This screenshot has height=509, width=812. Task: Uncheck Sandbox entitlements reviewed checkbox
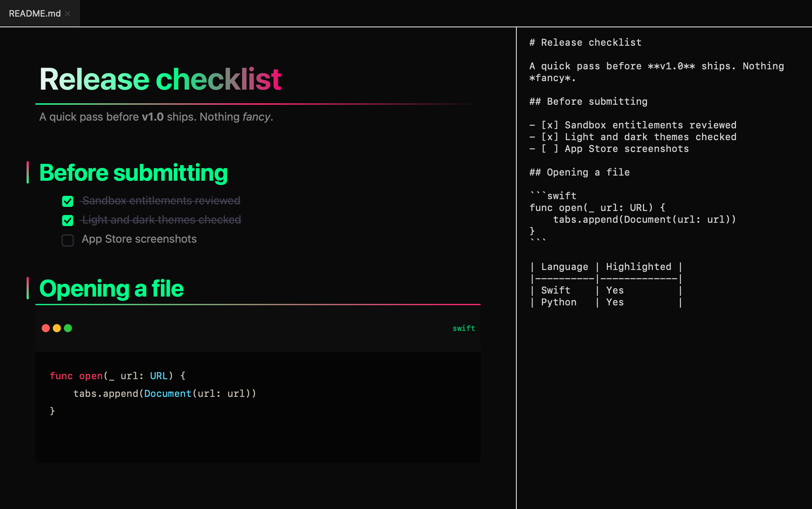(68, 201)
